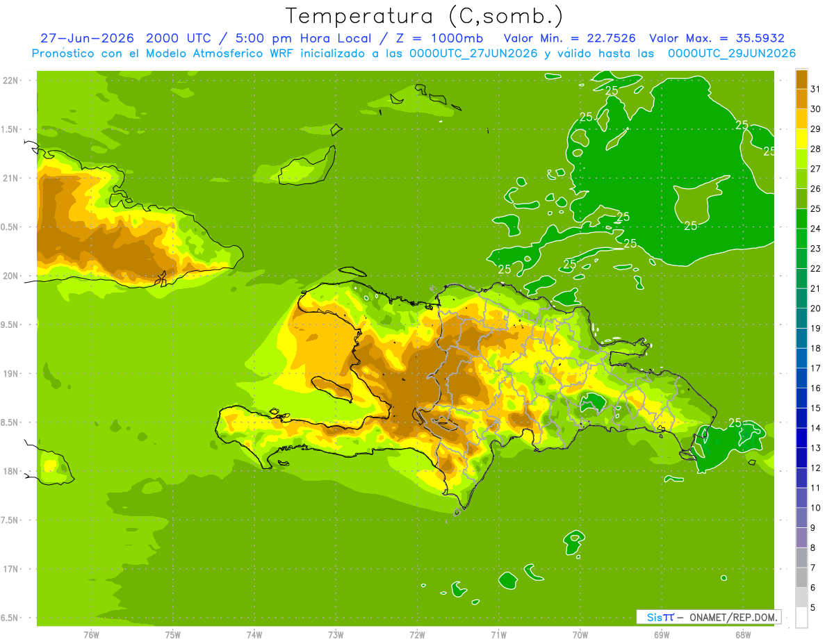Click the '72W' longitude axis label
834x644 pixels.
(418, 635)
